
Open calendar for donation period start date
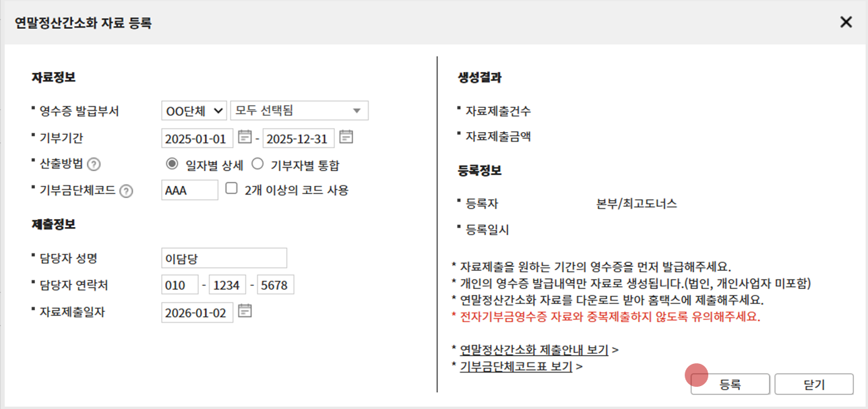coord(245,137)
